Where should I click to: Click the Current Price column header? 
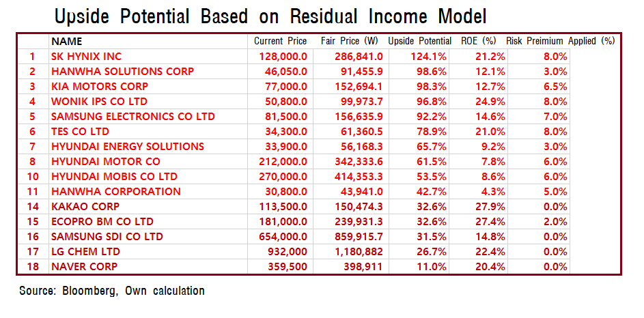(281, 42)
